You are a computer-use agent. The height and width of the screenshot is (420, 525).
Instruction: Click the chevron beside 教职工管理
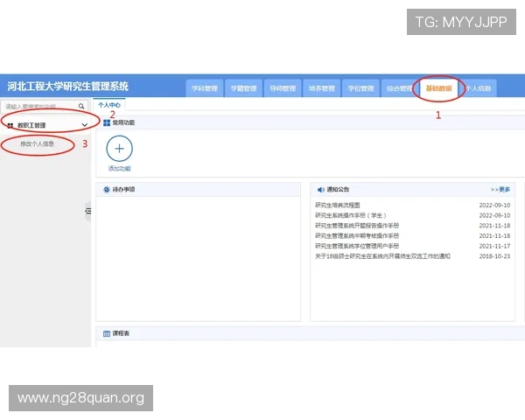[84, 125]
